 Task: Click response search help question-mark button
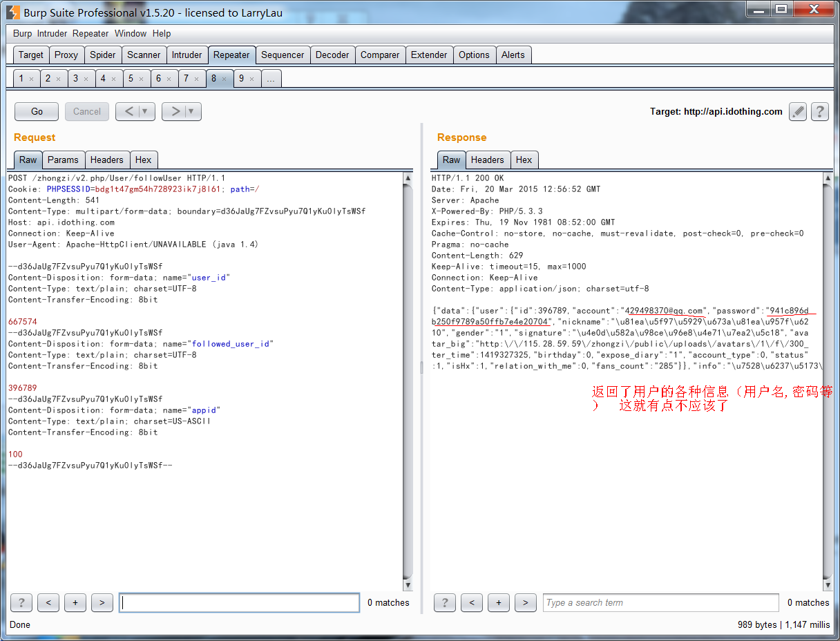click(445, 602)
